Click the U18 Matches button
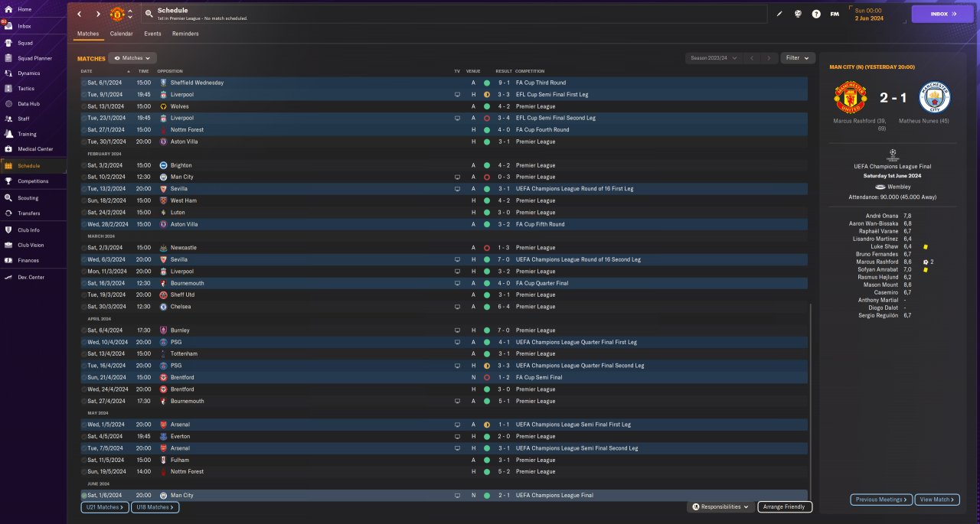Image resolution: width=980 pixels, height=524 pixels. [x=155, y=507]
